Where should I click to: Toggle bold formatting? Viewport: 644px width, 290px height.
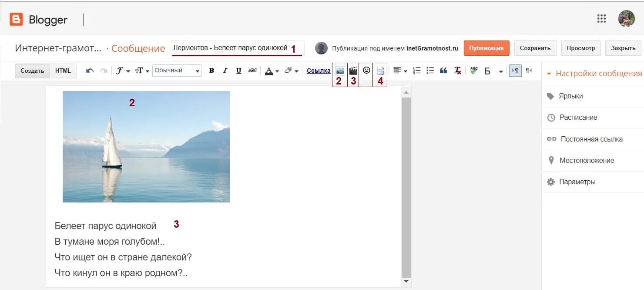pos(211,71)
